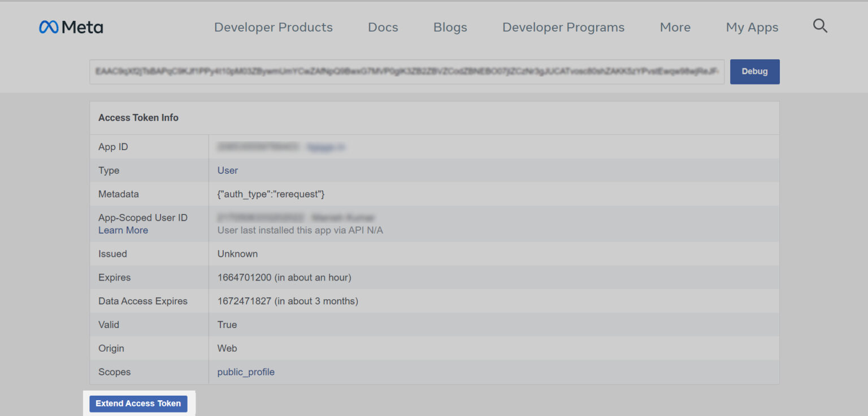Image resolution: width=868 pixels, height=416 pixels.
Task: Open the More menu
Action: [675, 27]
